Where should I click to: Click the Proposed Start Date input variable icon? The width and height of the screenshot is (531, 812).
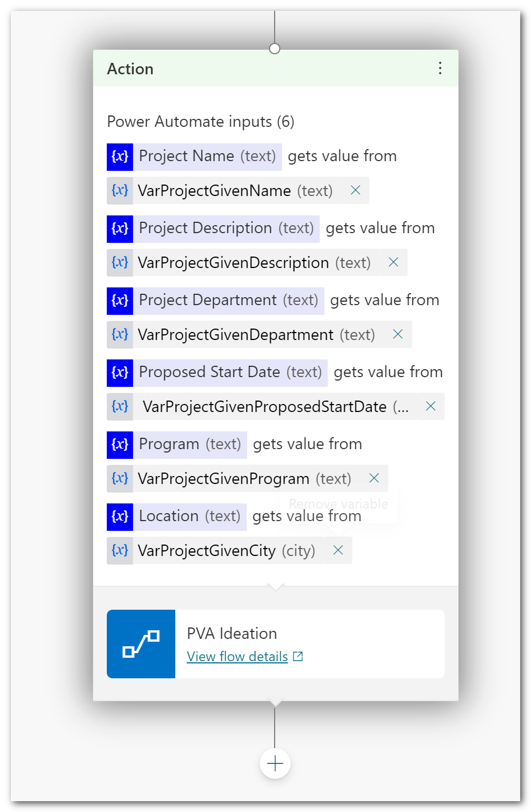[x=120, y=373]
